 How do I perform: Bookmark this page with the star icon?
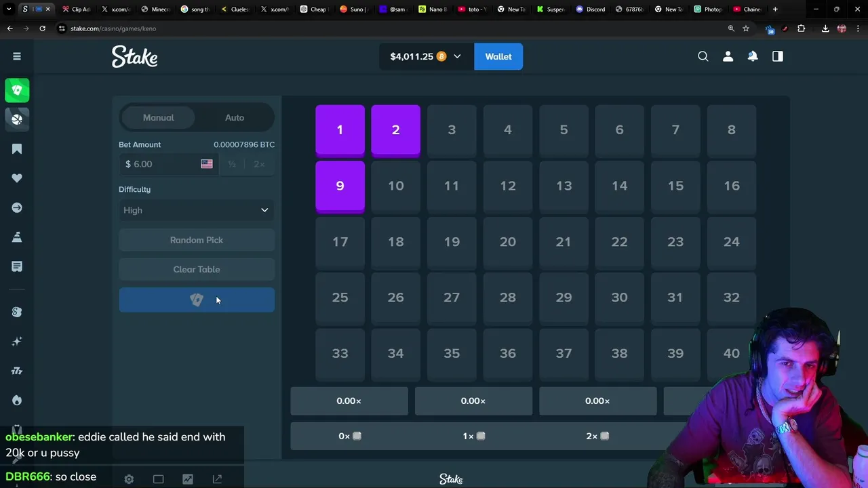pos(746,28)
